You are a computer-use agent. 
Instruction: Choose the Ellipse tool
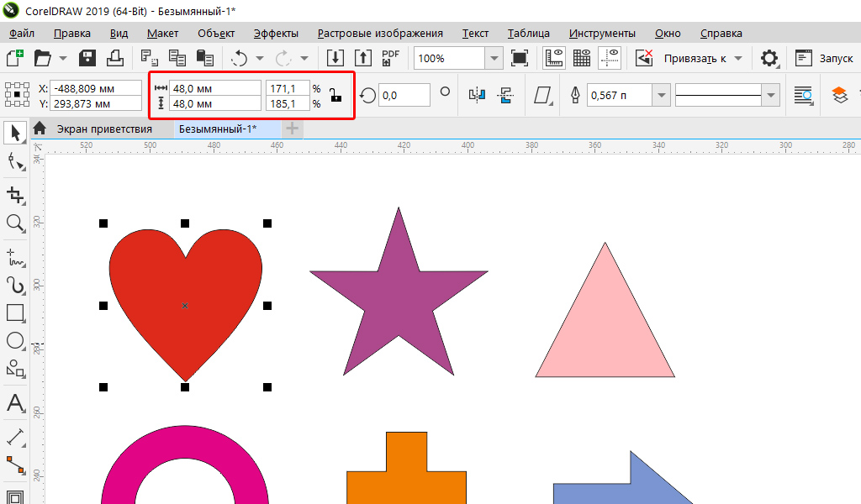[x=15, y=340]
